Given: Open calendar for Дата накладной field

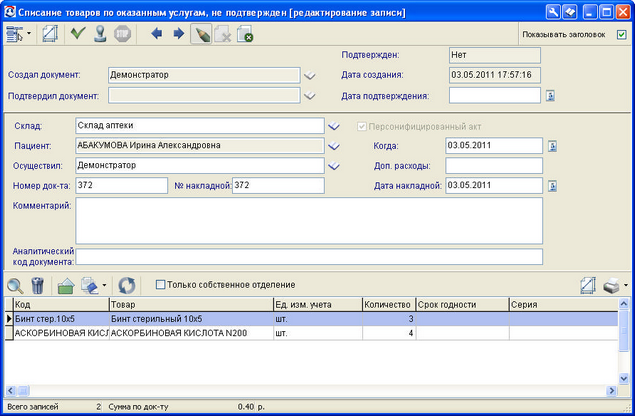Looking at the screenshot, I should (x=552, y=186).
